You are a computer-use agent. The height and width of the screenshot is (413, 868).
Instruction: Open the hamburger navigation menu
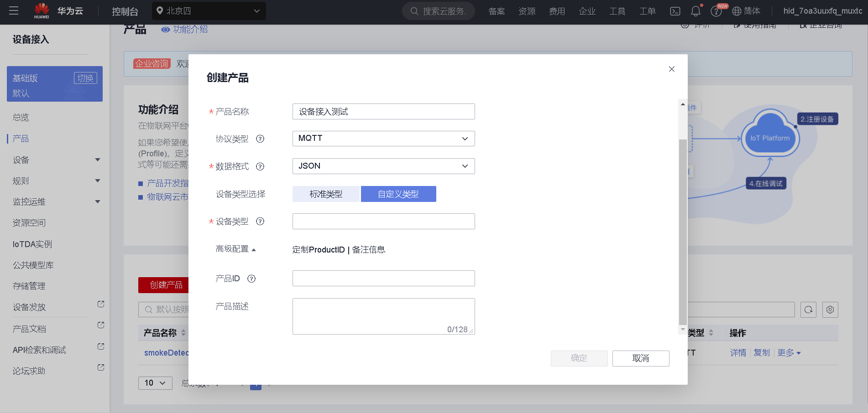pyautogui.click(x=14, y=11)
